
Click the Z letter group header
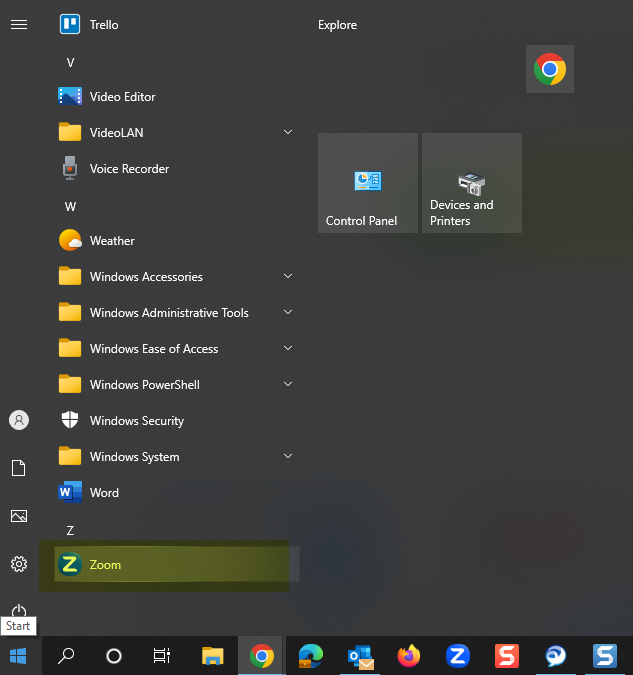[x=70, y=530]
